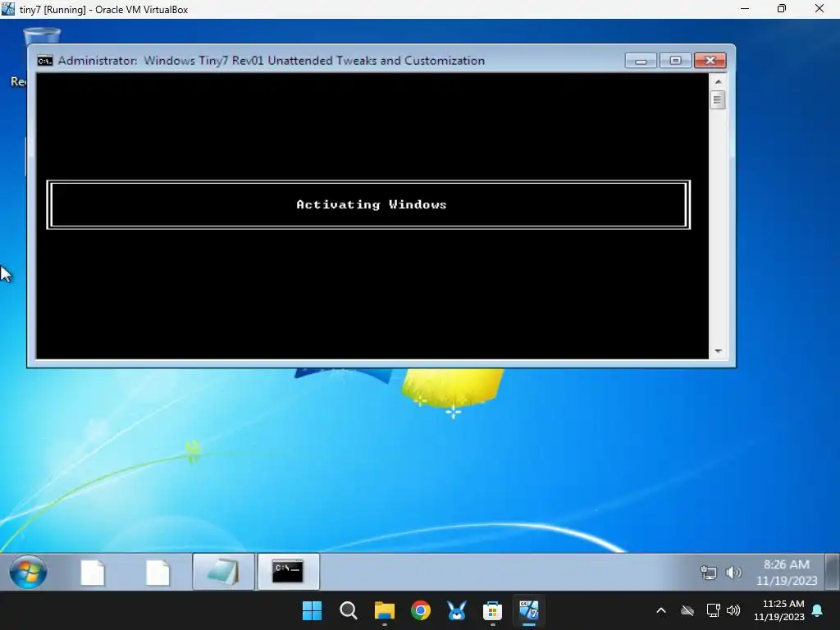This screenshot has height=630, width=840.
Task: Click the Activating Windows text
Action: (372, 204)
